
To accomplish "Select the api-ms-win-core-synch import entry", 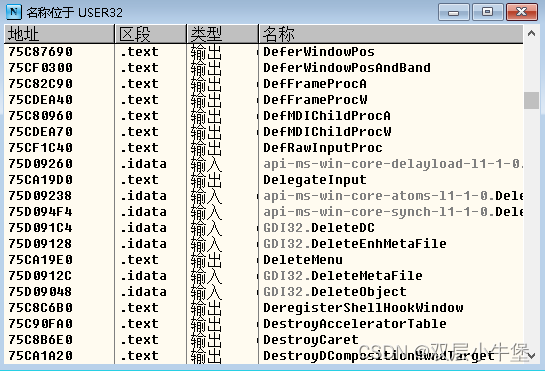I will 393,212.
